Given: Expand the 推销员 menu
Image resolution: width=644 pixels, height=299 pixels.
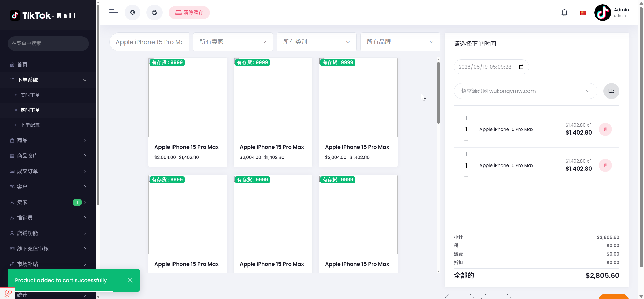Looking at the screenshot, I should coord(48,218).
